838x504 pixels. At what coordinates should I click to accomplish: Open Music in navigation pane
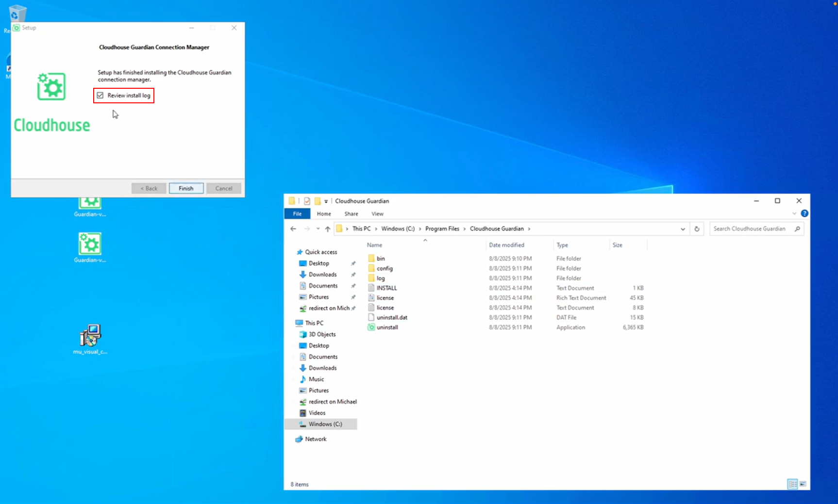(x=316, y=379)
